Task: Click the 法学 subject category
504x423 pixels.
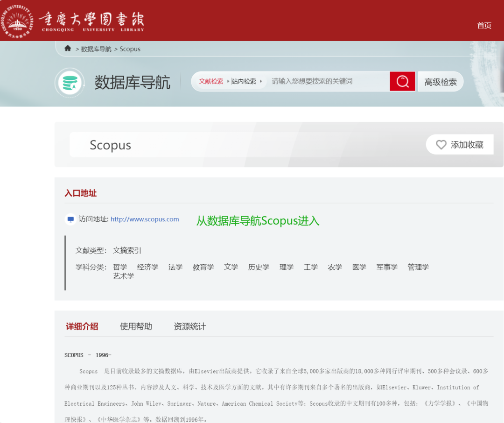Action: [175, 267]
